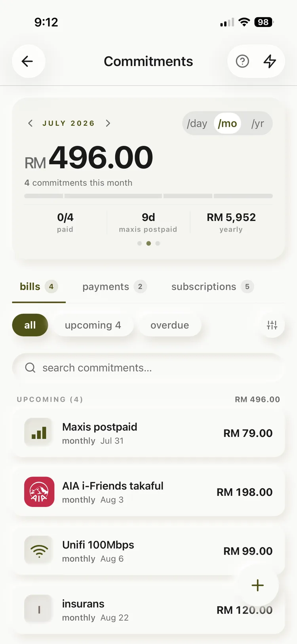Viewport: 297px width, 644px height.
Task: Focus the search commitments field
Action: [148, 368]
